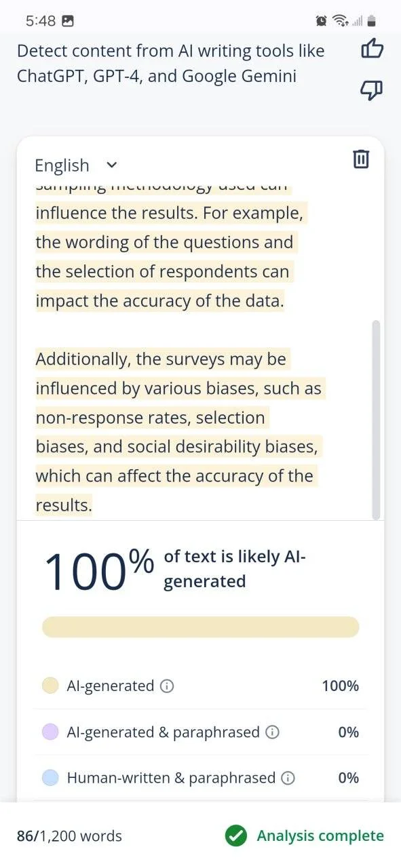
Task: Click the blue Human-written & paraphrased dot
Action: pyautogui.click(x=50, y=778)
